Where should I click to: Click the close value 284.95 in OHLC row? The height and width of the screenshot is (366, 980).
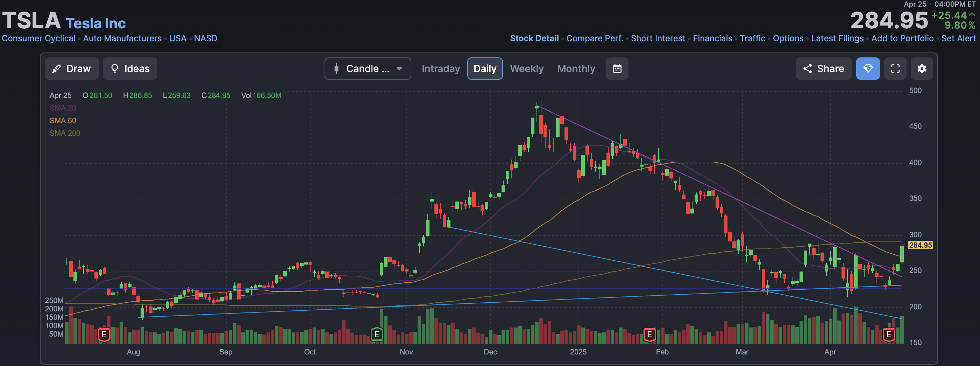click(219, 96)
